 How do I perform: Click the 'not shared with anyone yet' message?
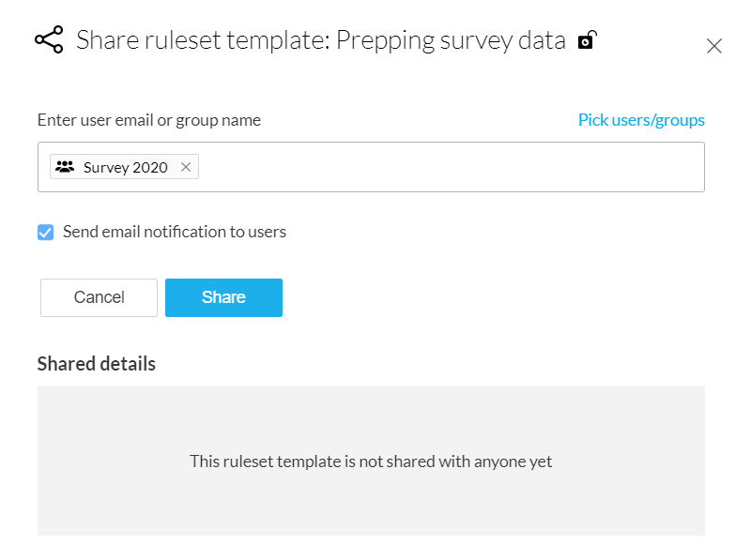[371, 462]
